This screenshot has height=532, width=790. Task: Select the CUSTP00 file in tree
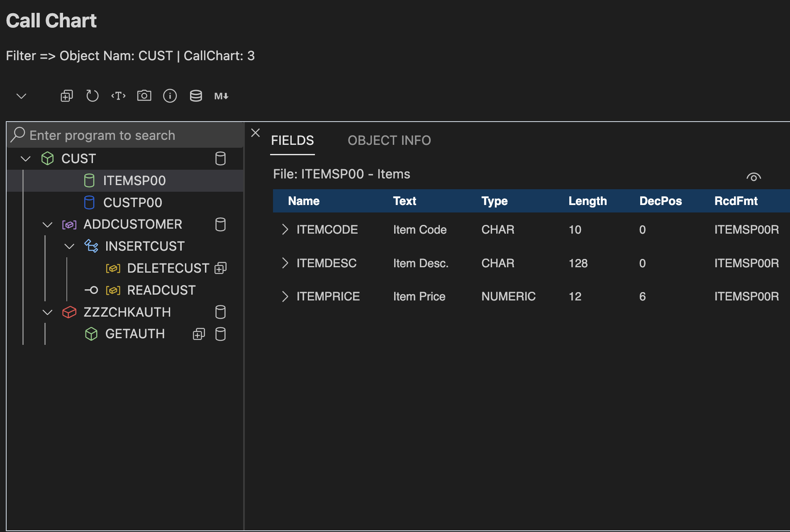(x=132, y=203)
